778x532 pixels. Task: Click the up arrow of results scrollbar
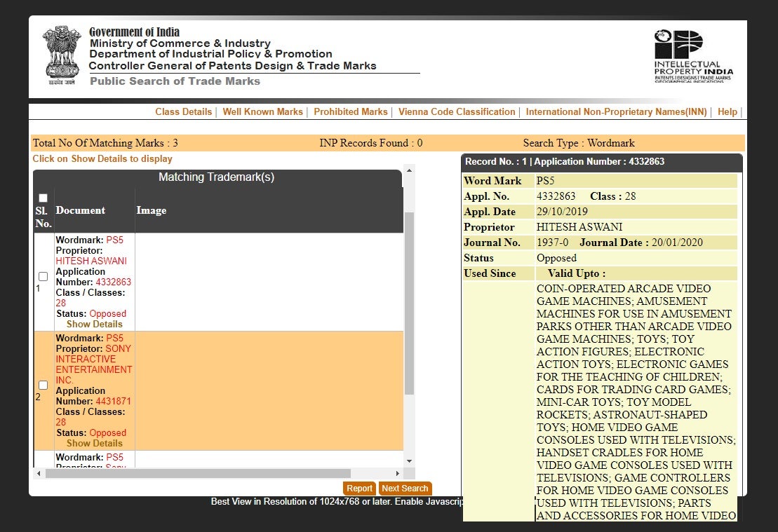409,170
